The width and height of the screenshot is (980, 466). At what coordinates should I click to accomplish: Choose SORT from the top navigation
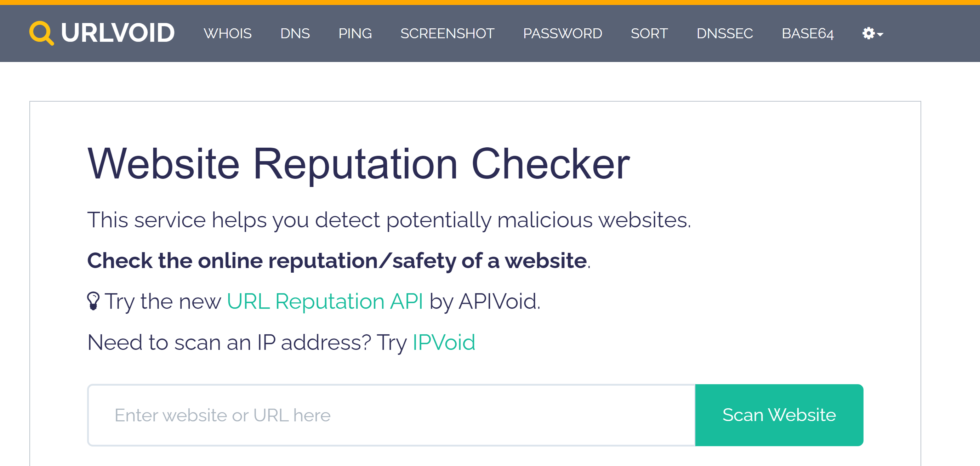[649, 34]
